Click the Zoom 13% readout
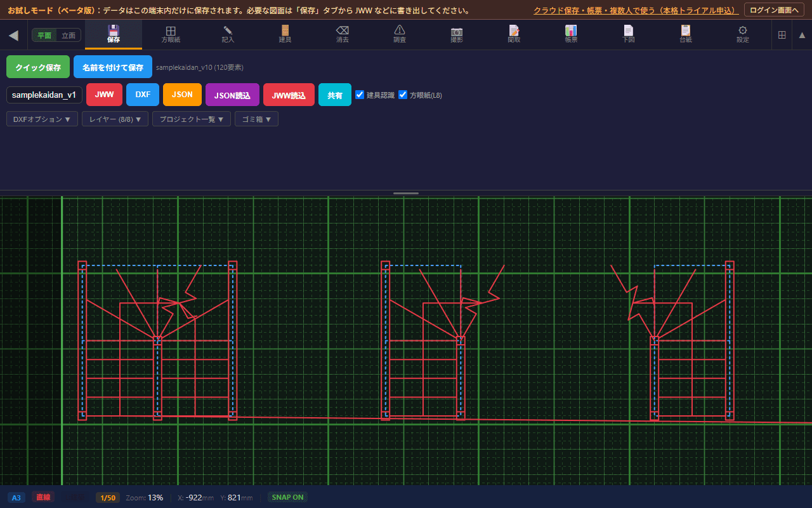 [145, 497]
